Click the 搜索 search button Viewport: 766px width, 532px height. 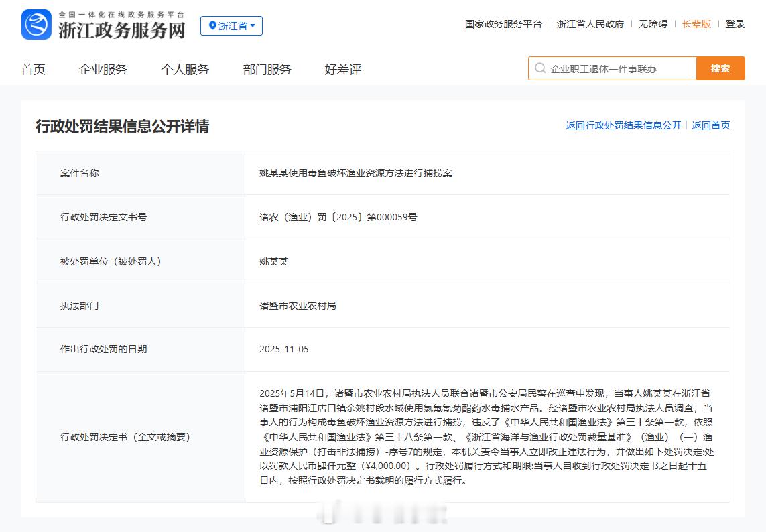pos(720,68)
